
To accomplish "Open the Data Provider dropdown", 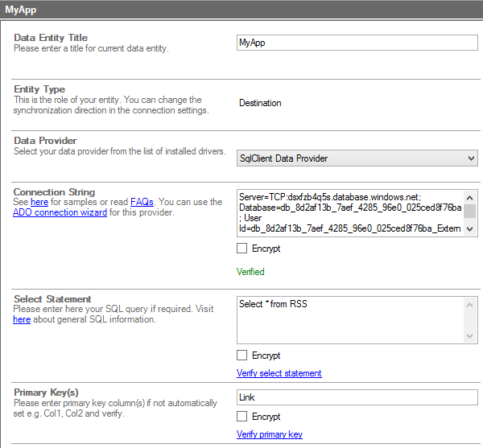I will click(x=357, y=158).
